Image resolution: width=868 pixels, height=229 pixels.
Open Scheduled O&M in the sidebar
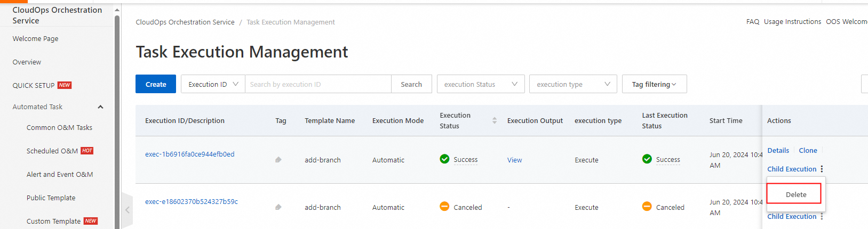pyautogui.click(x=52, y=151)
